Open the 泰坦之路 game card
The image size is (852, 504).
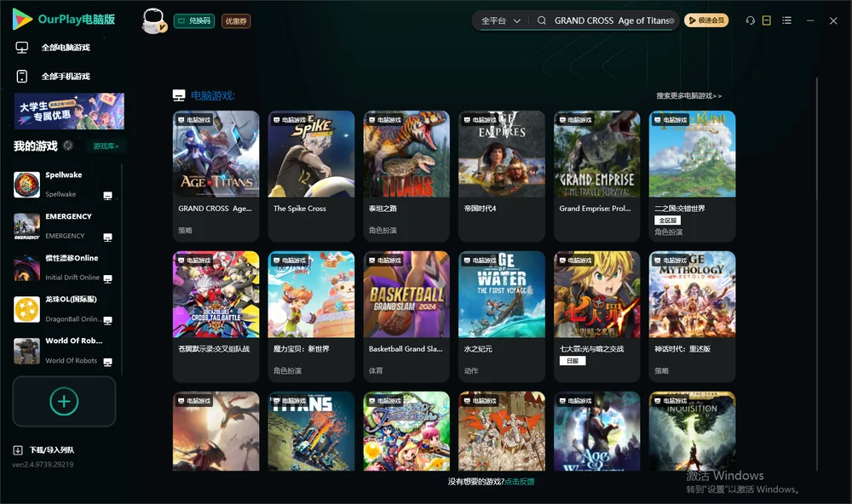tap(406, 176)
